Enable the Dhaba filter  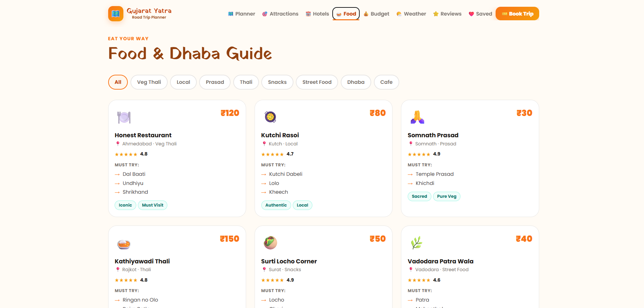click(x=356, y=82)
